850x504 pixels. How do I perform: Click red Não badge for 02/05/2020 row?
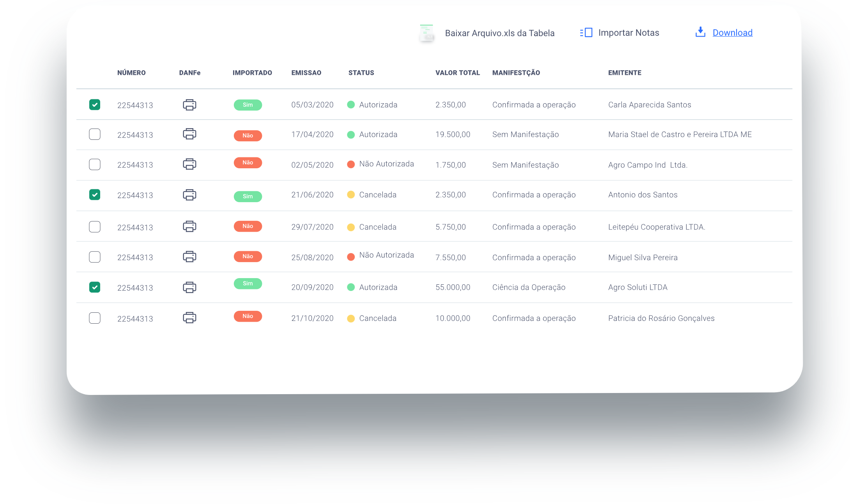tap(248, 163)
